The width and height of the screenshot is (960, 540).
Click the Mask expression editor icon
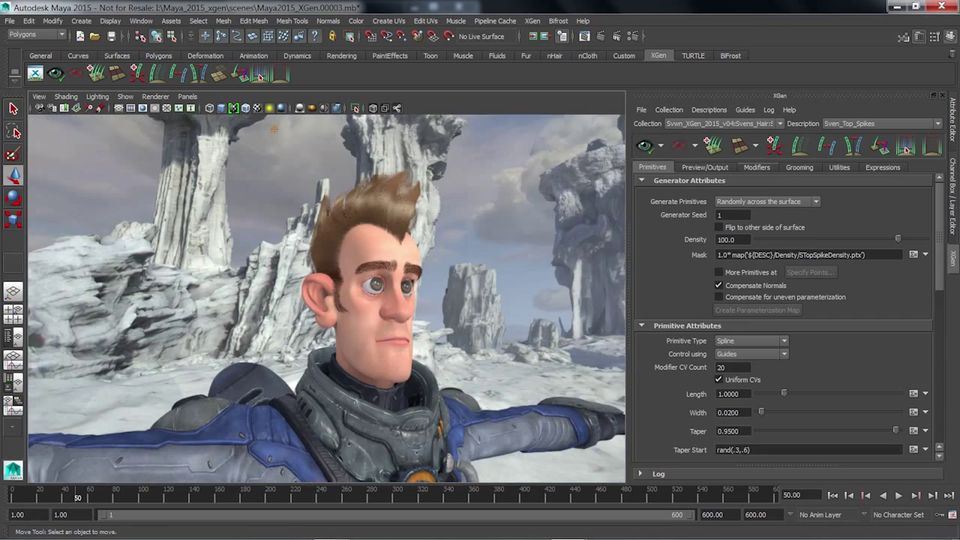pos(913,255)
